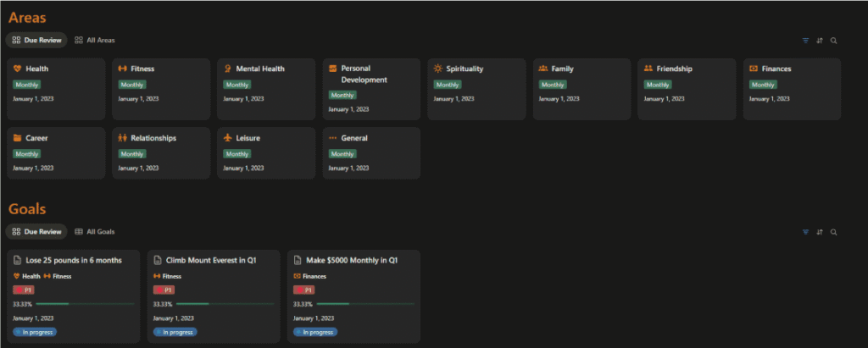Image resolution: width=868 pixels, height=348 pixels.
Task: Click progress bar on Lose 25 pounds goal
Action: [86, 304]
